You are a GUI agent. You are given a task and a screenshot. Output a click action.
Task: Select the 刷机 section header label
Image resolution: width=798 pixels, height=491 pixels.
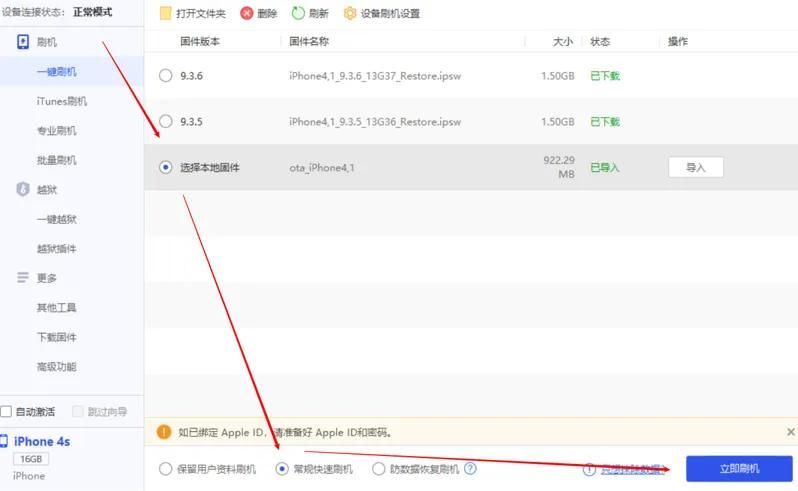click(x=47, y=42)
